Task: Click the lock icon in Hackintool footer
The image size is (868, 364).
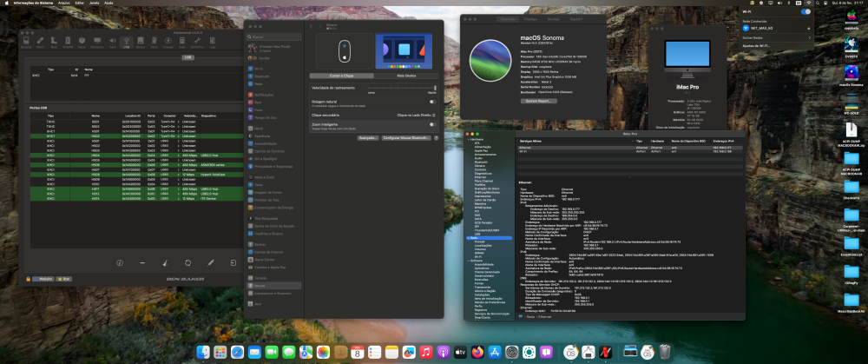Action: [x=28, y=279]
